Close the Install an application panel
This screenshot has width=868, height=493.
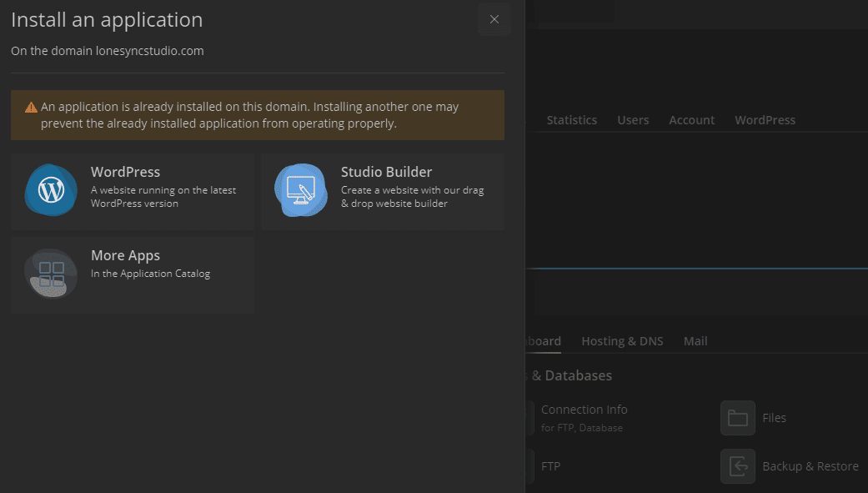494,19
